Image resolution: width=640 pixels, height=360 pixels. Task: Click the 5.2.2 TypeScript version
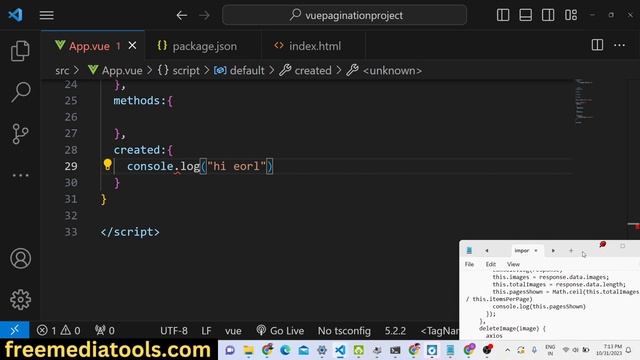[395, 331]
